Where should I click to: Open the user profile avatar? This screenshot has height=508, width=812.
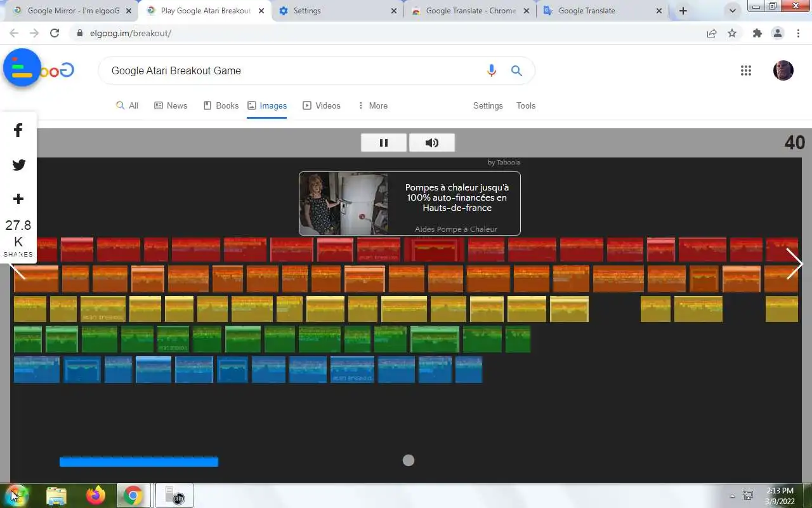(x=783, y=70)
